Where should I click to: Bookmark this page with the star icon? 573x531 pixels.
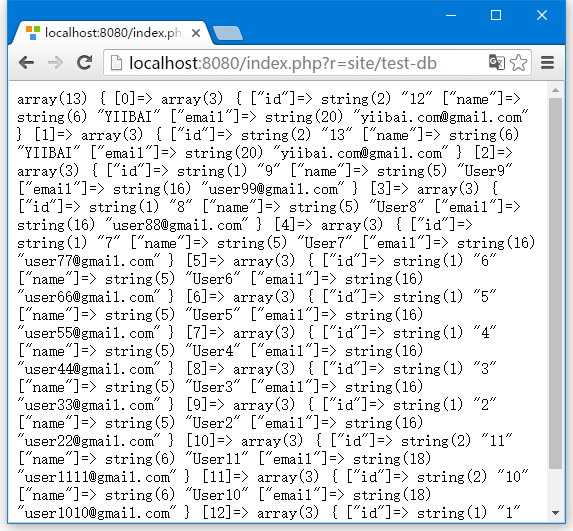coord(519,62)
